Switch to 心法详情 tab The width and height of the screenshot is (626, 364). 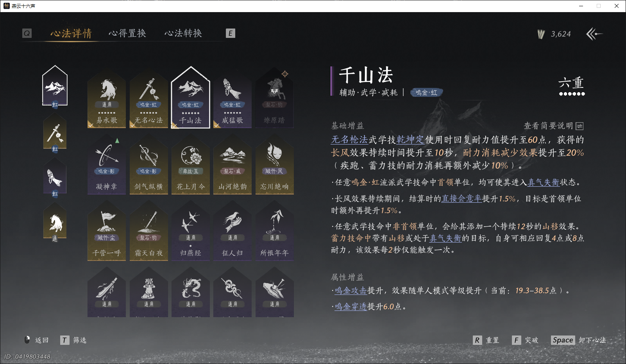pos(71,34)
